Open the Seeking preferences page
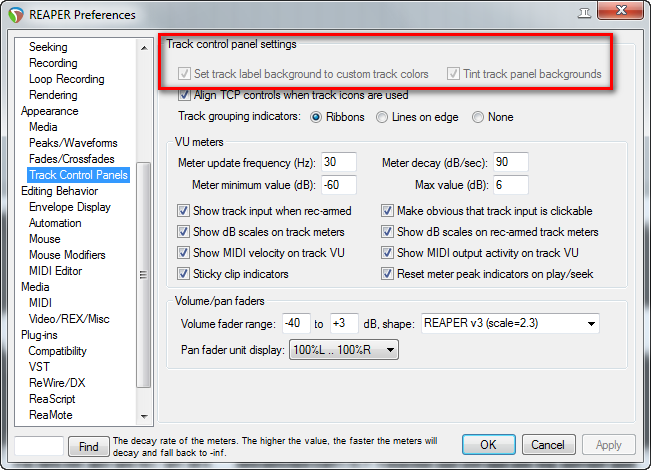This screenshot has height=470, width=651. click(48, 47)
